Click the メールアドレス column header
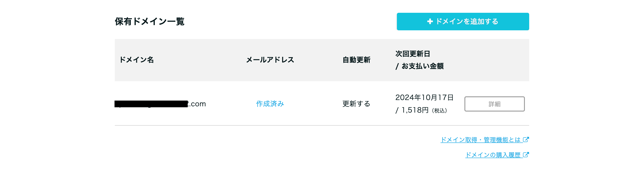Image resolution: width=644 pixels, height=178 pixels. click(270, 60)
